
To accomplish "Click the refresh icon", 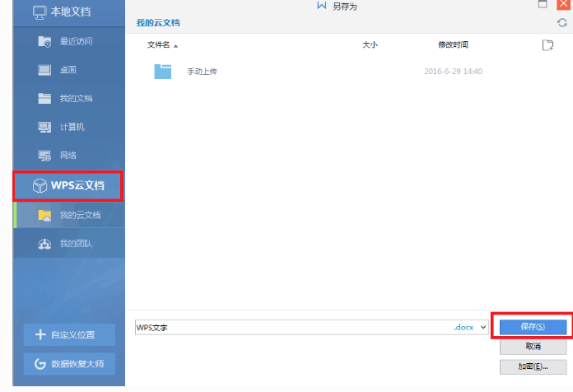I will [562, 23].
